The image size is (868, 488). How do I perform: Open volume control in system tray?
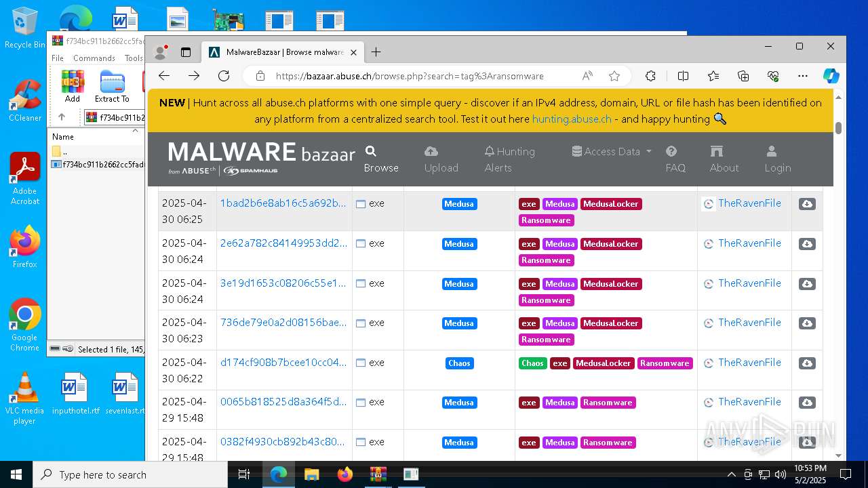(781, 474)
